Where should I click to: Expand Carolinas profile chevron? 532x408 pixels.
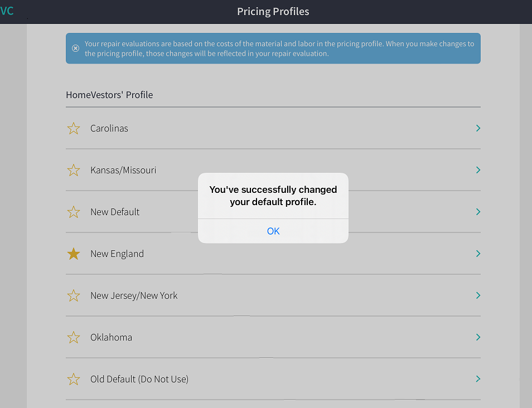478,128
